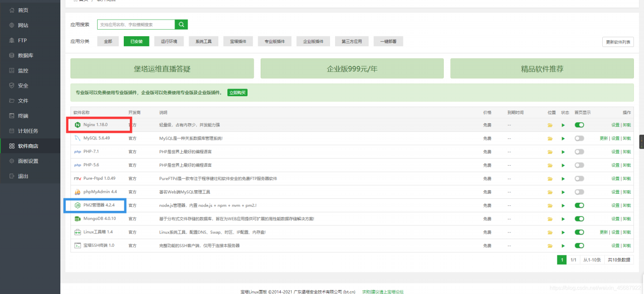Click inside the 应用搜索 input field

136,24
